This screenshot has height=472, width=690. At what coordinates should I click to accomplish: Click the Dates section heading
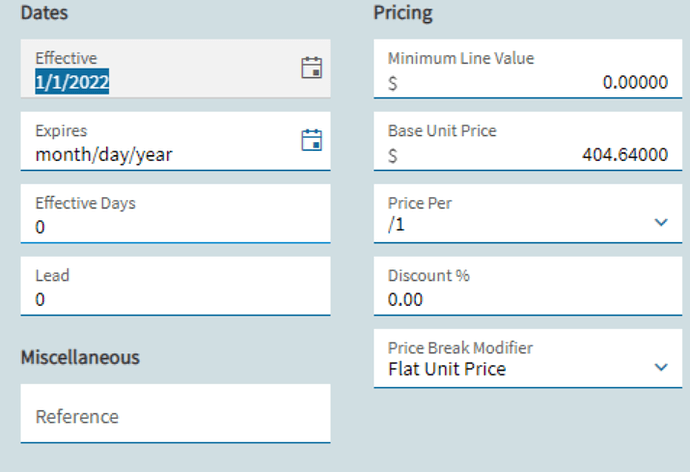pyautogui.click(x=44, y=13)
